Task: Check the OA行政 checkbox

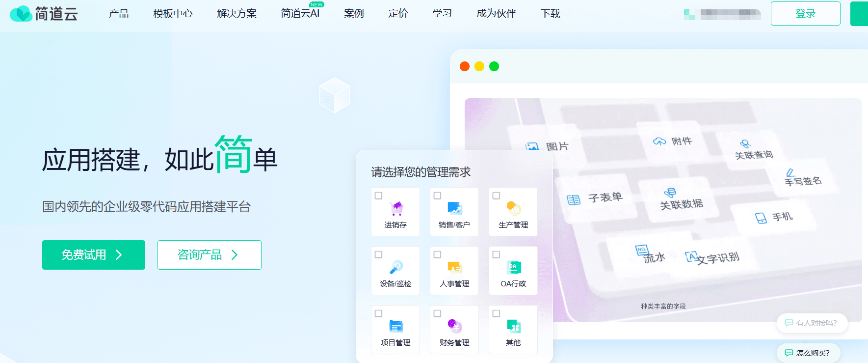Action: (496, 254)
